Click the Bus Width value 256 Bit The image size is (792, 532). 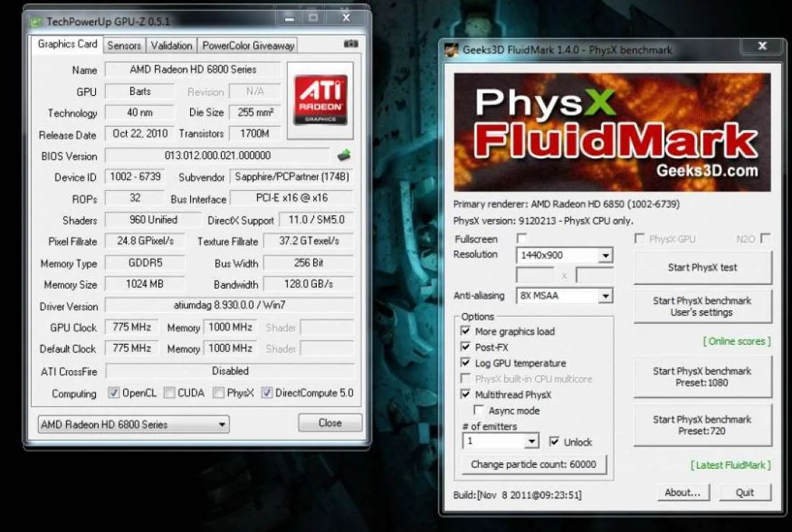309,263
